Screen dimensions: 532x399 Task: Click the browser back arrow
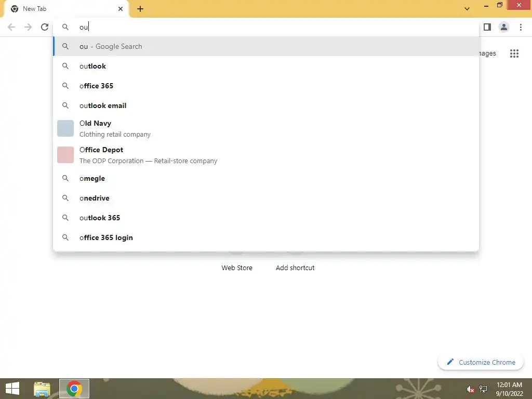[11, 27]
